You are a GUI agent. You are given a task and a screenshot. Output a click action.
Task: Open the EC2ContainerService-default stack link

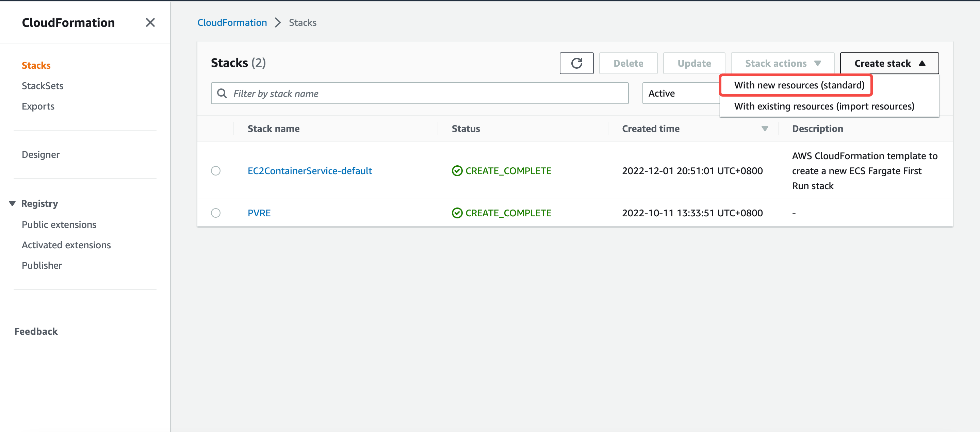click(x=310, y=171)
